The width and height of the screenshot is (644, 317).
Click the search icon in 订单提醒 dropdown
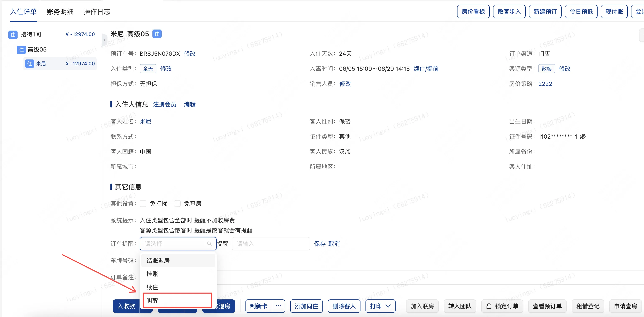209,244
